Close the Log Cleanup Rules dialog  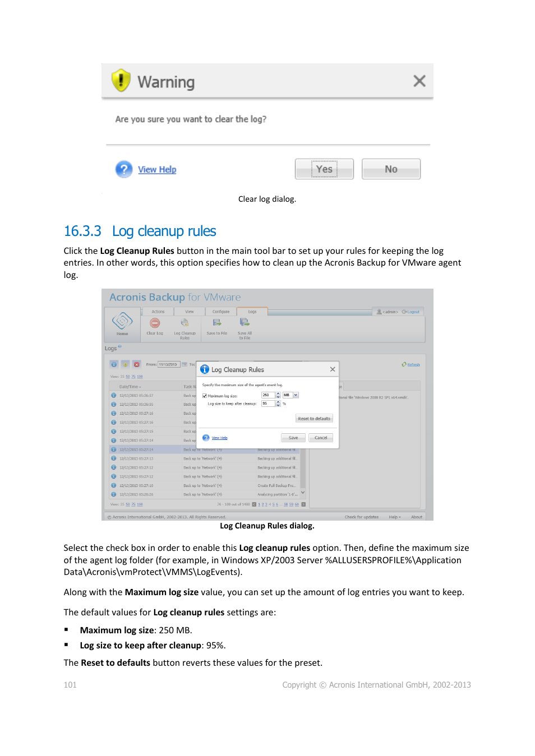tap(333, 369)
